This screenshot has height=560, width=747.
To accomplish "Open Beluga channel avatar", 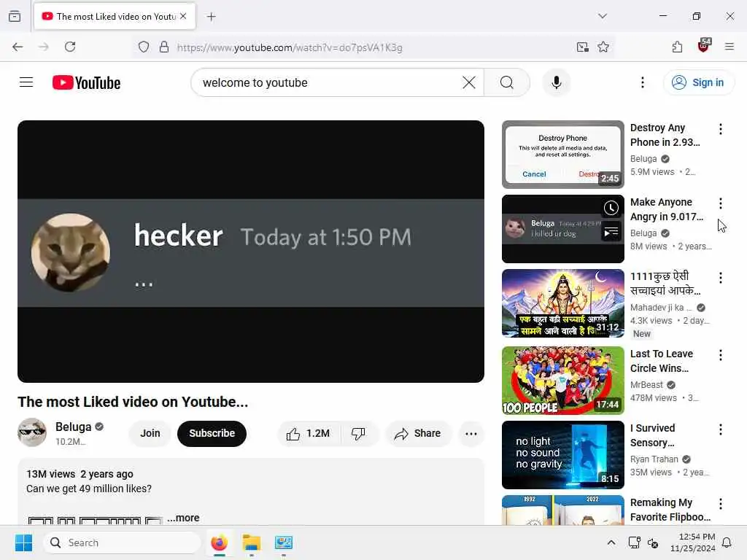I will tap(32, 432).
